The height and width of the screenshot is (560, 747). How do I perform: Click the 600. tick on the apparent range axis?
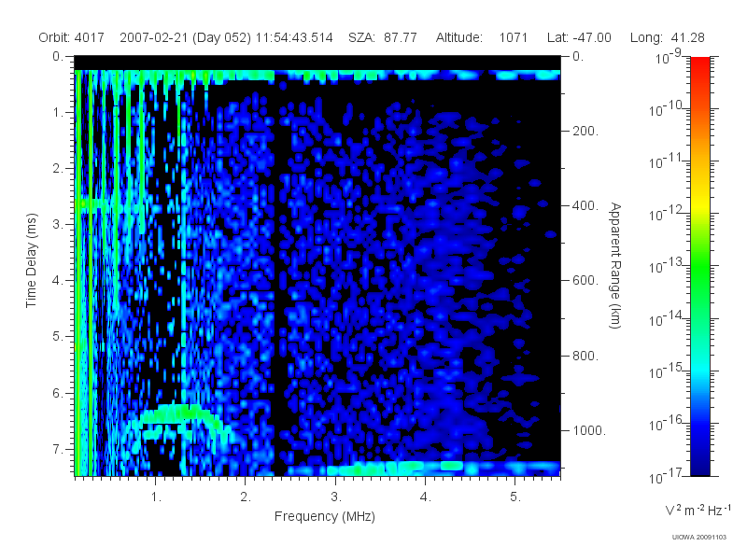pos(585,281)
